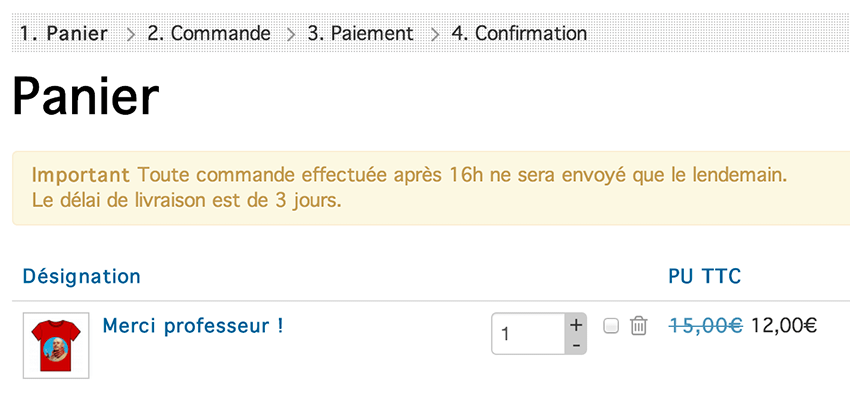
Task: Decrease quantity with the minus button
Action: pos(575,344)
